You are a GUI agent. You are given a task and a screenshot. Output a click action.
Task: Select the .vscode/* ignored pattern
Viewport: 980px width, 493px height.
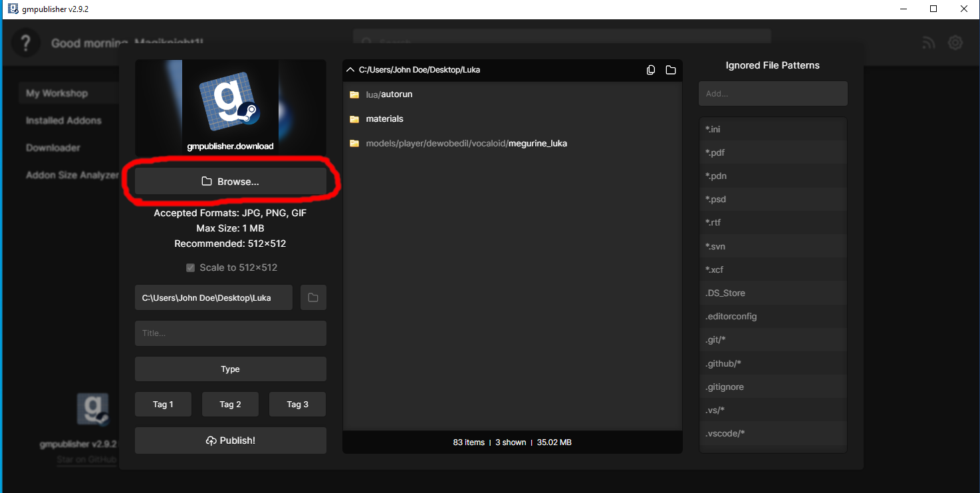click(773, 434)
